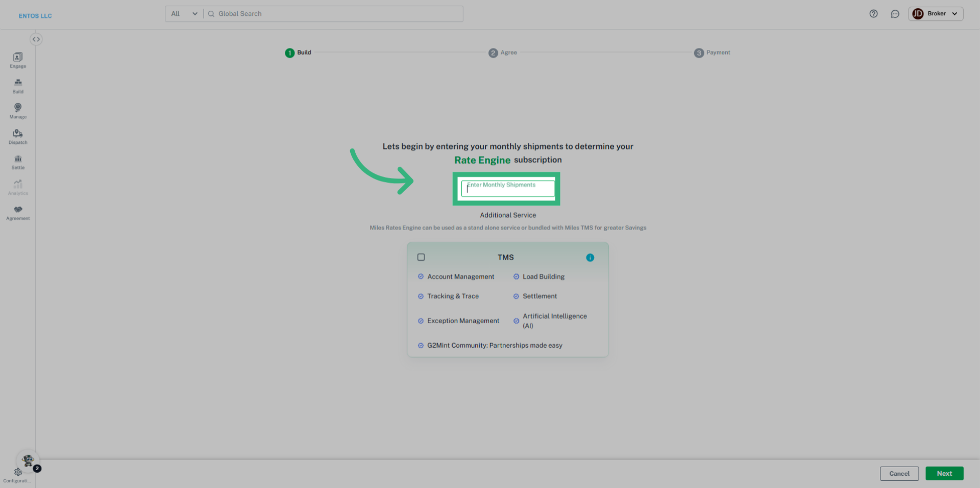Open the Agreement sidebar section

(x=18, y=212)
